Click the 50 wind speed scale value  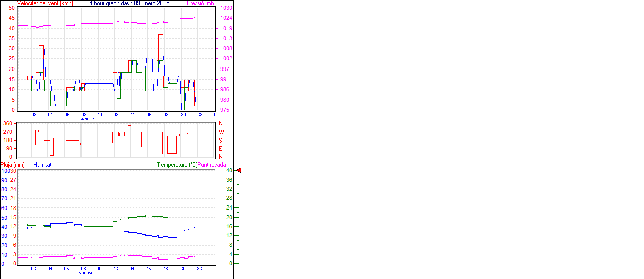point(12,8)
